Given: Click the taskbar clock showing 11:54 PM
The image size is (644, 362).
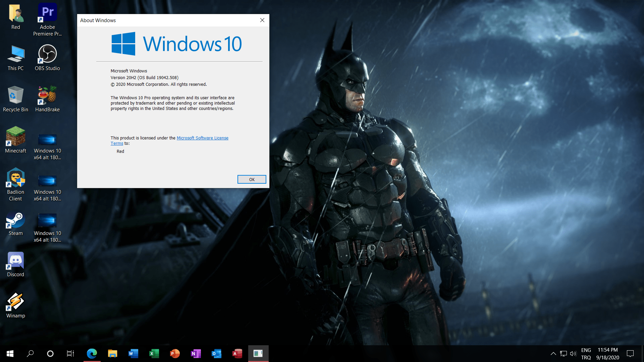Looking at the screenshot, I should pos(607,354).
